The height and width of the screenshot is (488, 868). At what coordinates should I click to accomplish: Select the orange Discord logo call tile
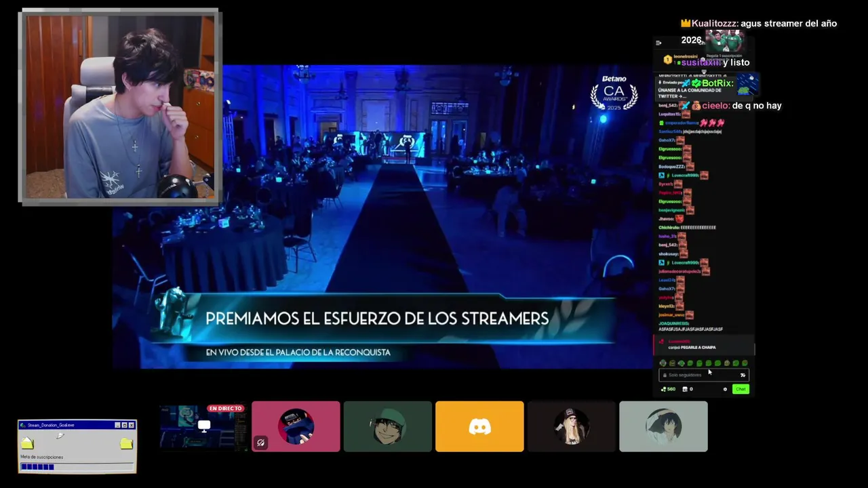pos(479,426)
